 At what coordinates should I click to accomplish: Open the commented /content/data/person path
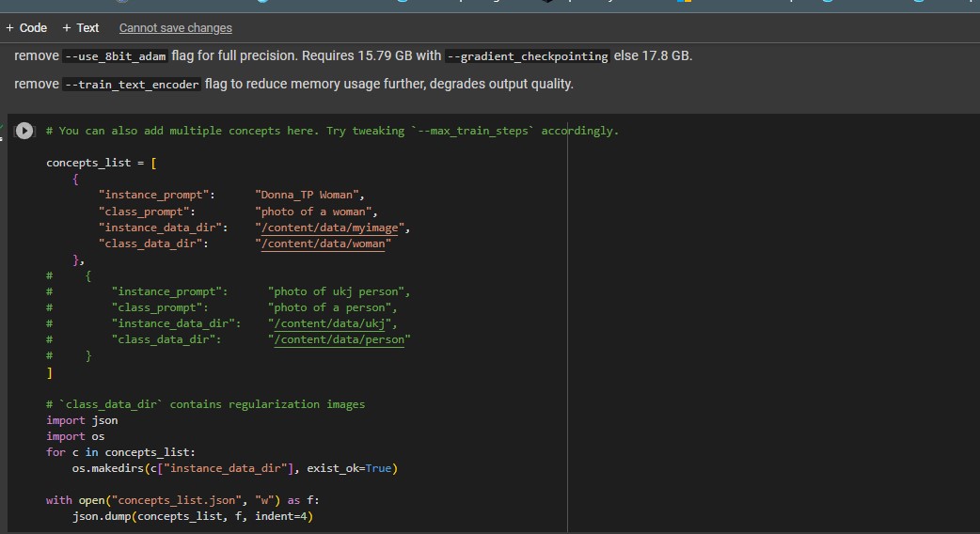(x=339, y=339)
